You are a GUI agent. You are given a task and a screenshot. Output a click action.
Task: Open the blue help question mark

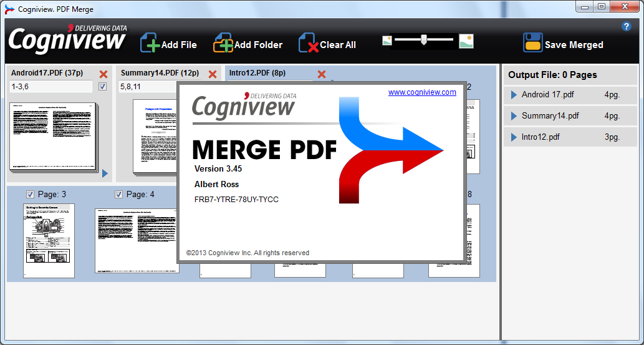(x=626, y=27)
